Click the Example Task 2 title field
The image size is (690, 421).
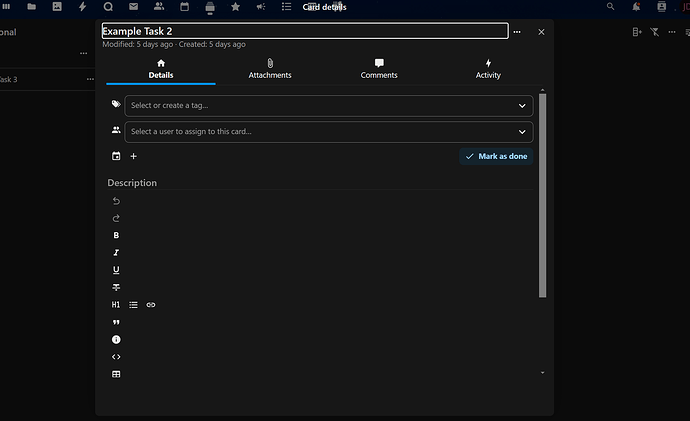tap(304, 31)
